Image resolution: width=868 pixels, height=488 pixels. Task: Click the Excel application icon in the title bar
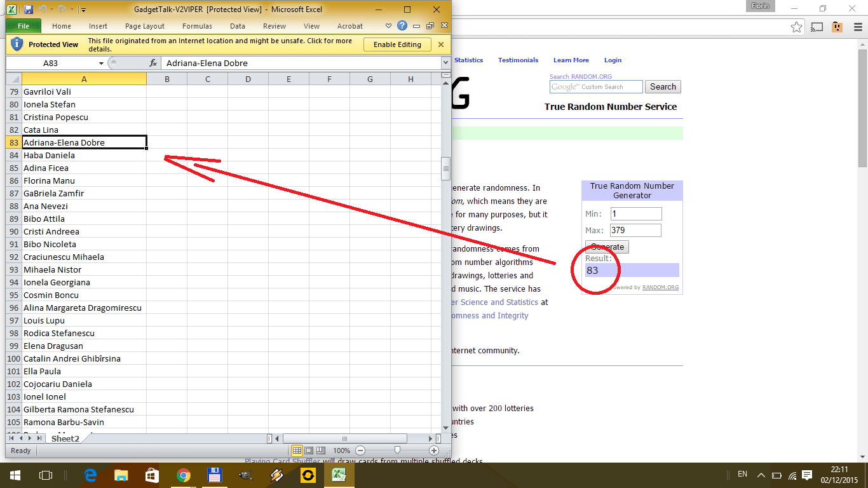[x=12, y=10]
